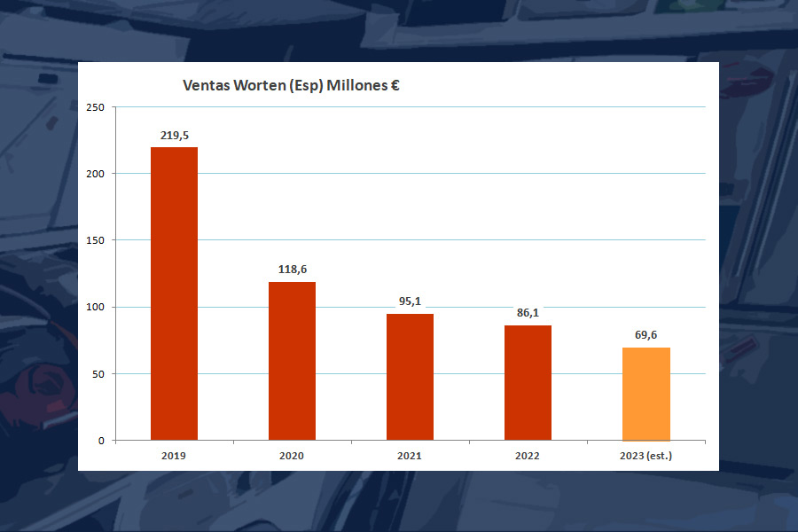This screenshot has width=798, height=532.
Task: Click the 2021 axis label
Action: 410,456
